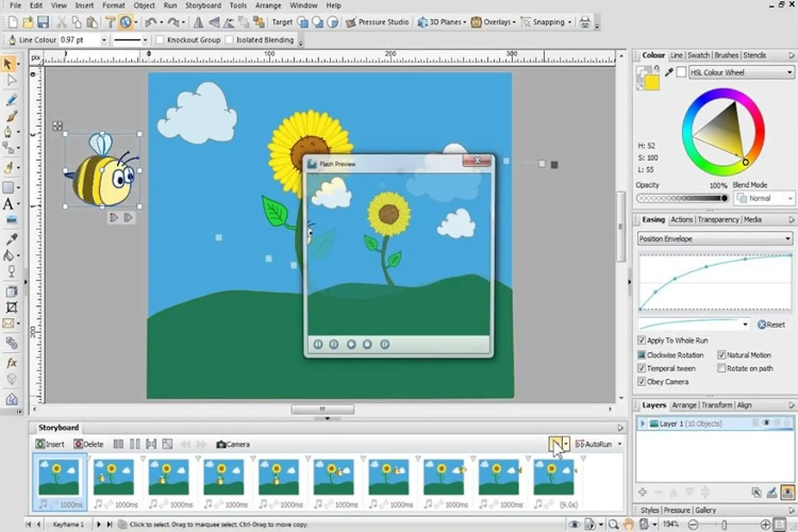Switch to the Swatch tab
This screenshot has width=798, height=532.
point(698,55)
